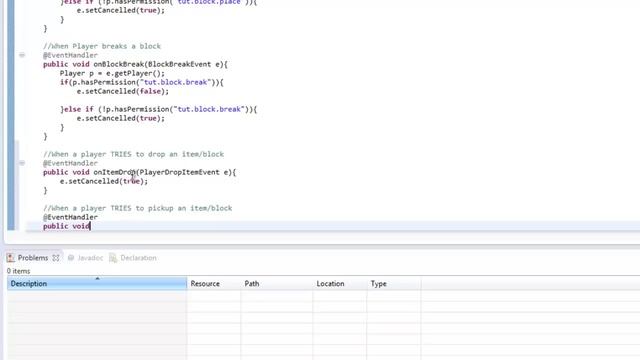Click the onBlockBreak method name
Viewport: 640px width, 360px height.
tap(118, 64)
